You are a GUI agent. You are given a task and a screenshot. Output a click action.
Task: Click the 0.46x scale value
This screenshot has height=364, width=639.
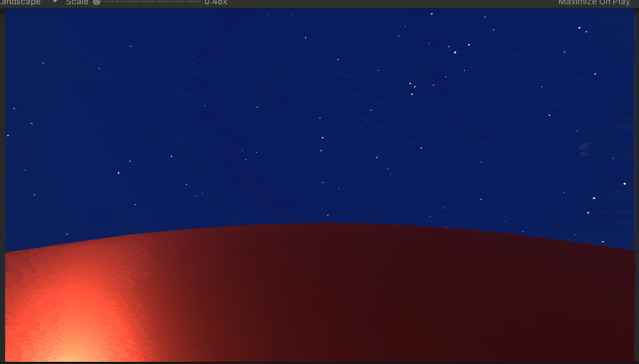click(x=216, y=2)
